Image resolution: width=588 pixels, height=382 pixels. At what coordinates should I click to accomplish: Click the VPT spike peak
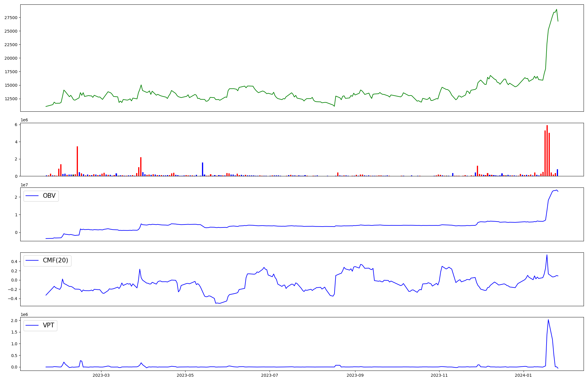point(548,320)
